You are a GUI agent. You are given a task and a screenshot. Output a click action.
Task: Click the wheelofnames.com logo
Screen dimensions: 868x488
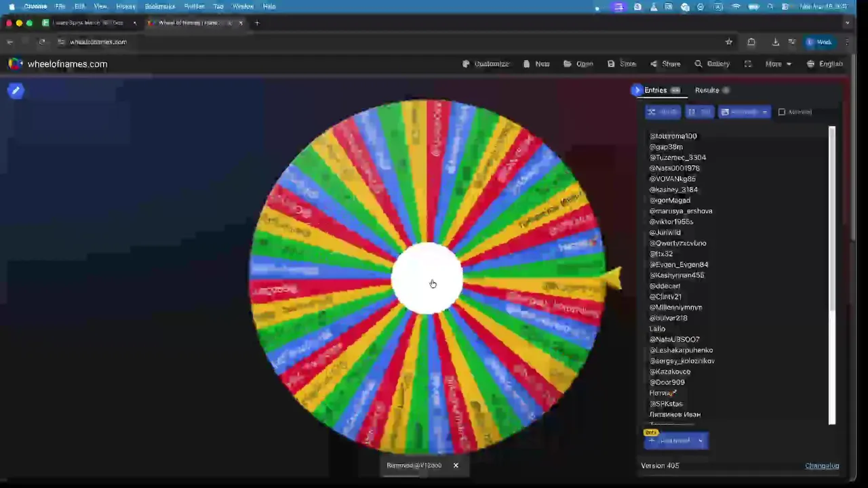click(x=58, y=64)
